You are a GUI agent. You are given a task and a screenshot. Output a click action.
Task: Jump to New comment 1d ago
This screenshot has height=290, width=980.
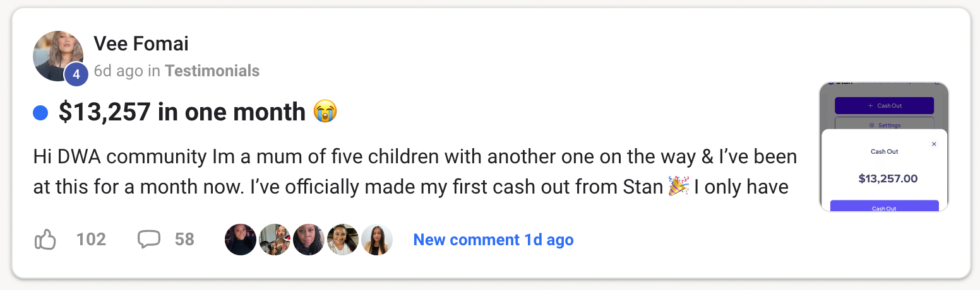pyautogui.click(x=493, y=240)
